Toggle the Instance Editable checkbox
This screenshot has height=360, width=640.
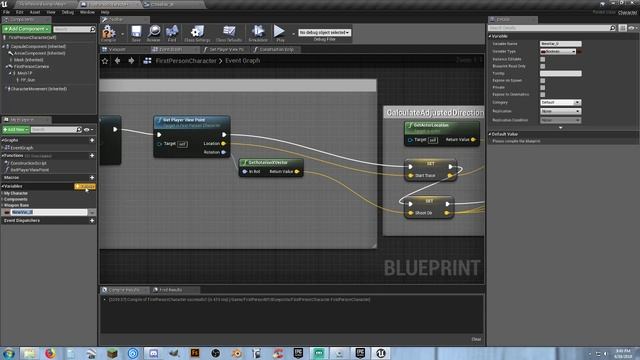point(542,59)
